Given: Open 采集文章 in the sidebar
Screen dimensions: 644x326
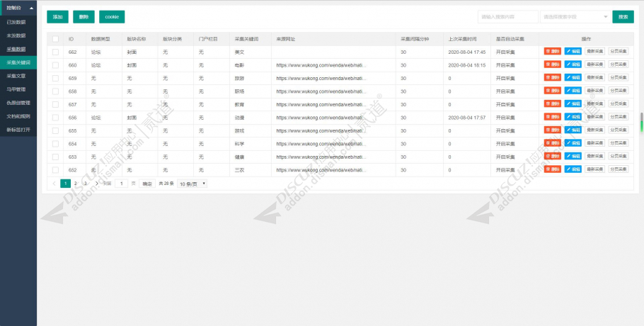Looking at the screenshot, I should tap(18, 76).
